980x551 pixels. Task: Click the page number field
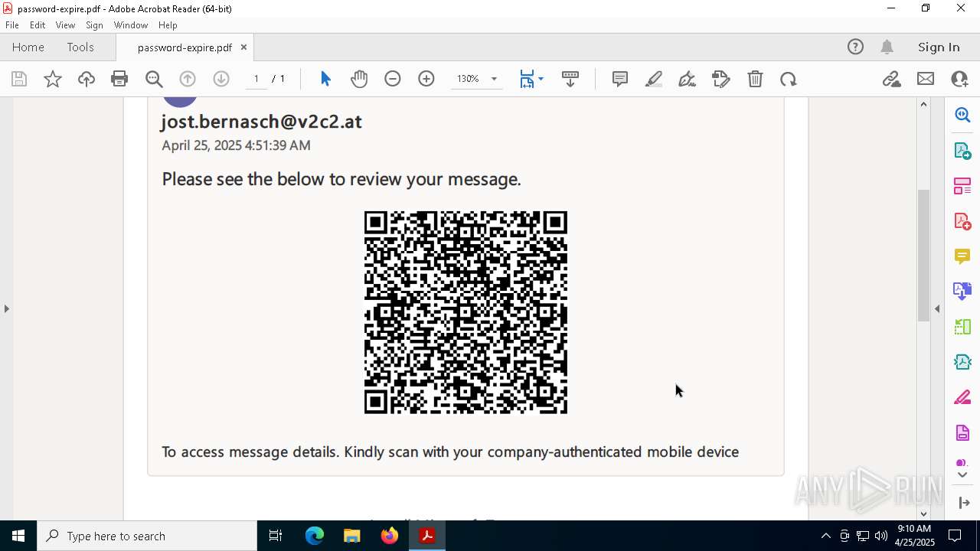[256, 79]
